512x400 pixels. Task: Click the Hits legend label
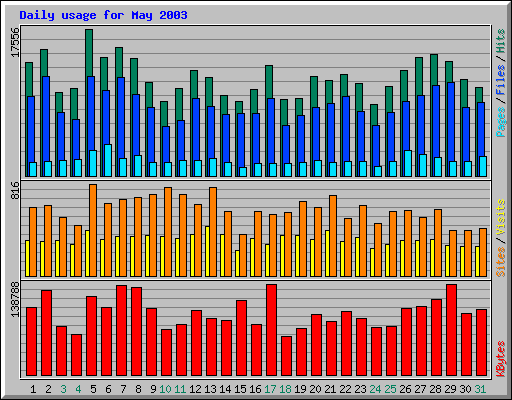click(x=501, y=41)
